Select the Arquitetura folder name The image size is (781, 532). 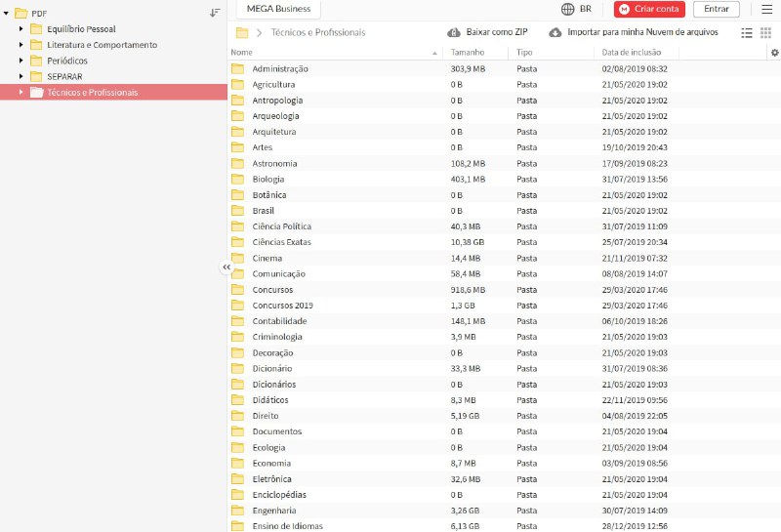coord(274,132)
